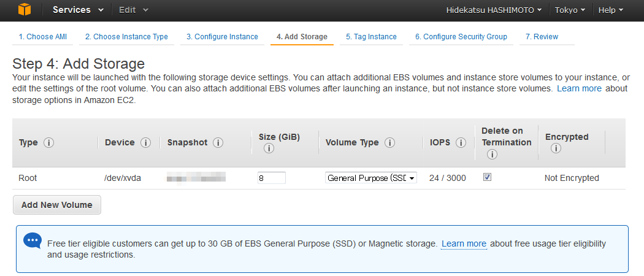Click the info icon next to Snapshot
The image size is (644, 276).
pyautogui.click(x=218, y=143)
